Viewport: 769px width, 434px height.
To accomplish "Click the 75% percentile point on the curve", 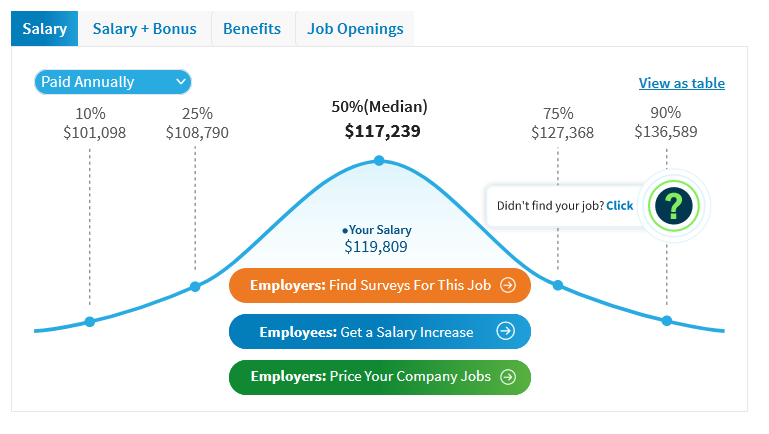I will click(x=558, y=286).
